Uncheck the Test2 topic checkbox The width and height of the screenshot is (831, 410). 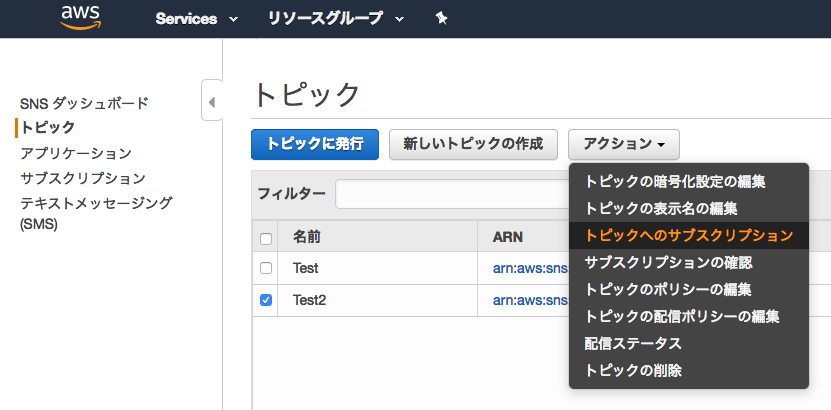[x=266, y=300]
